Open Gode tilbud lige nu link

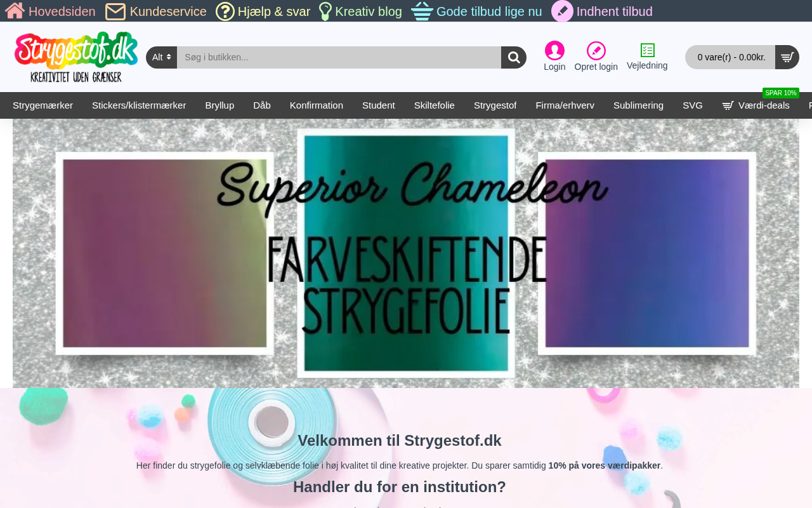(489, 11)
